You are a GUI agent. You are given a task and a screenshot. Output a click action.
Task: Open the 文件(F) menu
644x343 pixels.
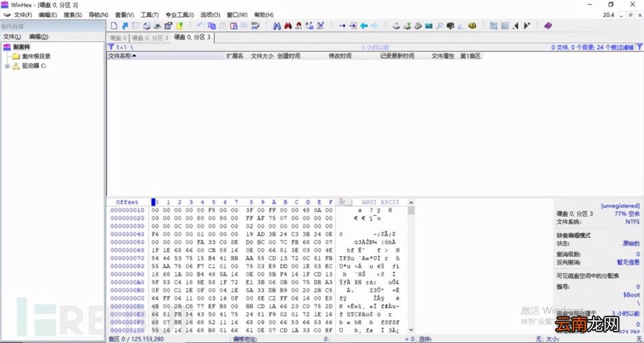click(x=23, y=15)
